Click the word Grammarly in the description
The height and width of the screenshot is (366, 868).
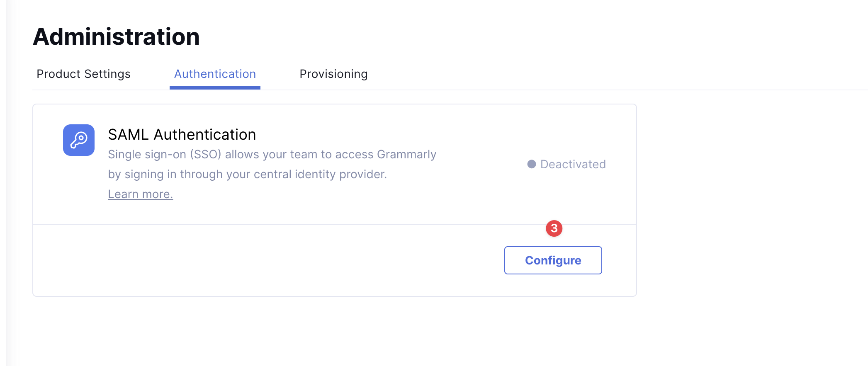(x=406, y=154)
